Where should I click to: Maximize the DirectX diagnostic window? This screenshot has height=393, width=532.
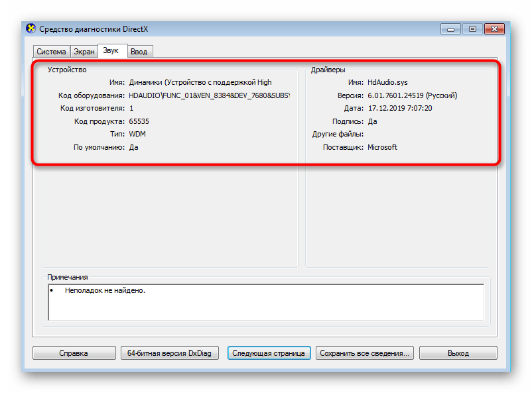[472, 29]
